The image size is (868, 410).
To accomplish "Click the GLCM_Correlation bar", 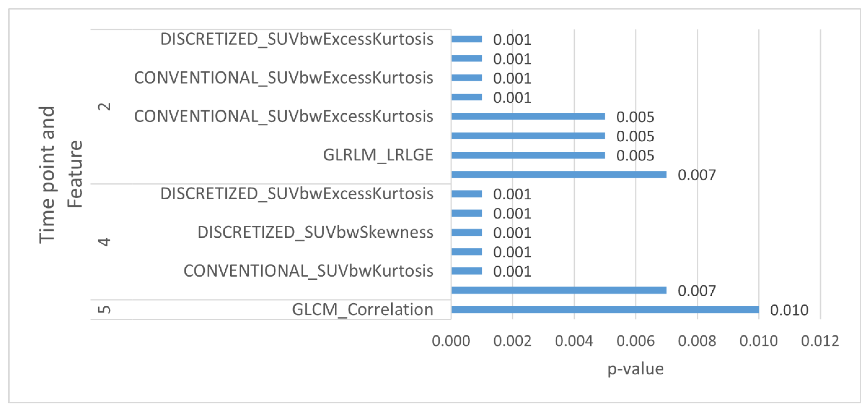I will click(605, 310).
